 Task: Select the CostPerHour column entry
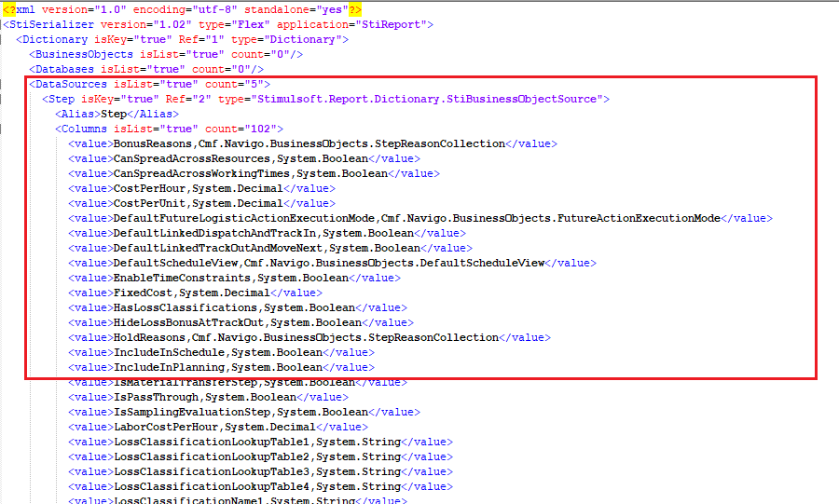coord(201,189)
